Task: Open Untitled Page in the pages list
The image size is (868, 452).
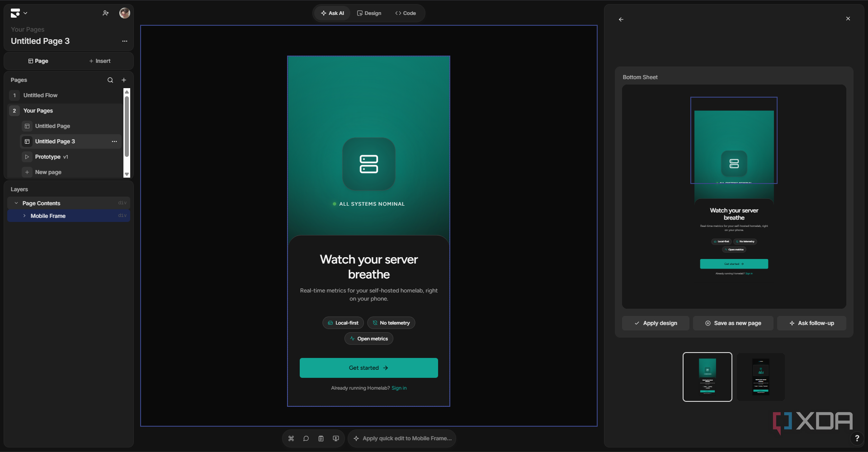Action: pyautogui.click(x=71, y=126)
